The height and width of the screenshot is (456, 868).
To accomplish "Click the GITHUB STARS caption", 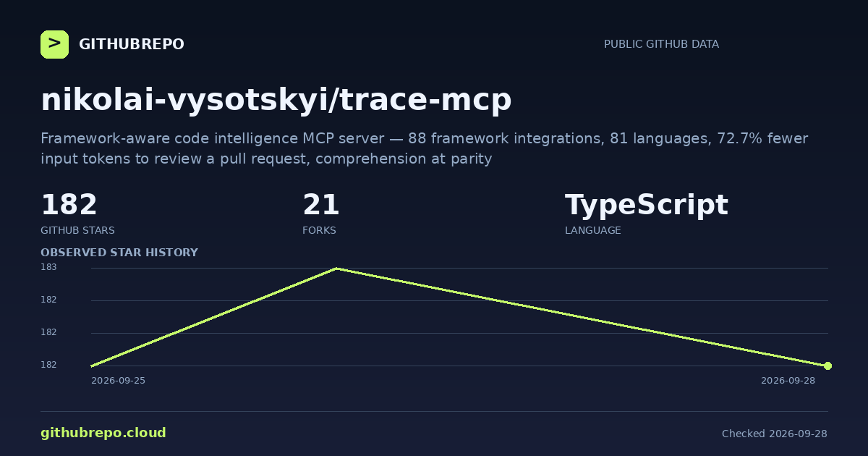I will point(77,230).
